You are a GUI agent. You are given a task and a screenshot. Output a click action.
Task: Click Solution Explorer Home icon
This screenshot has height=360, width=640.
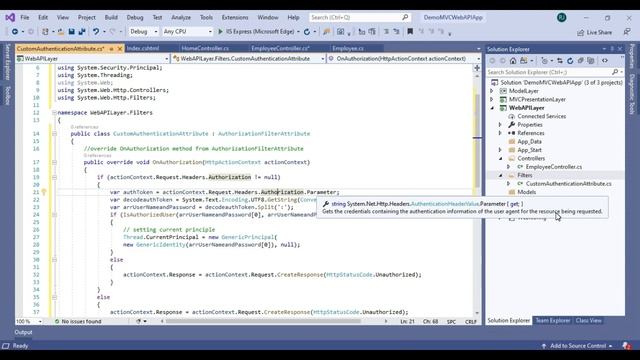pyautogui.click(x=513, y=60)
